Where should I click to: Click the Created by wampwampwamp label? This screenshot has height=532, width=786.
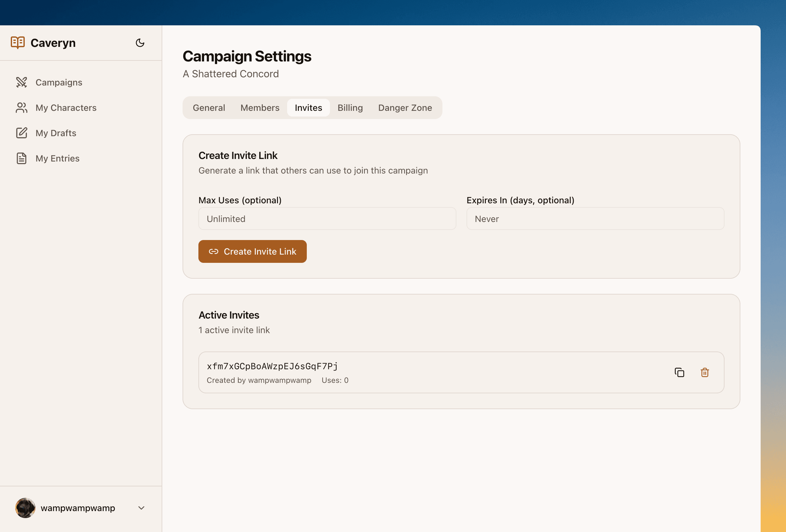click(259, 380)
